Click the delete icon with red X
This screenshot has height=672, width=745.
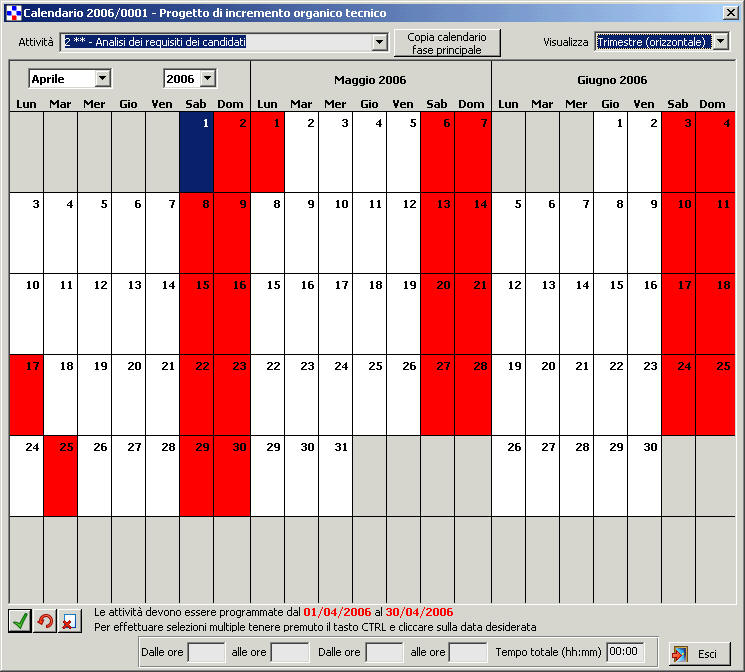click(67, 621)
